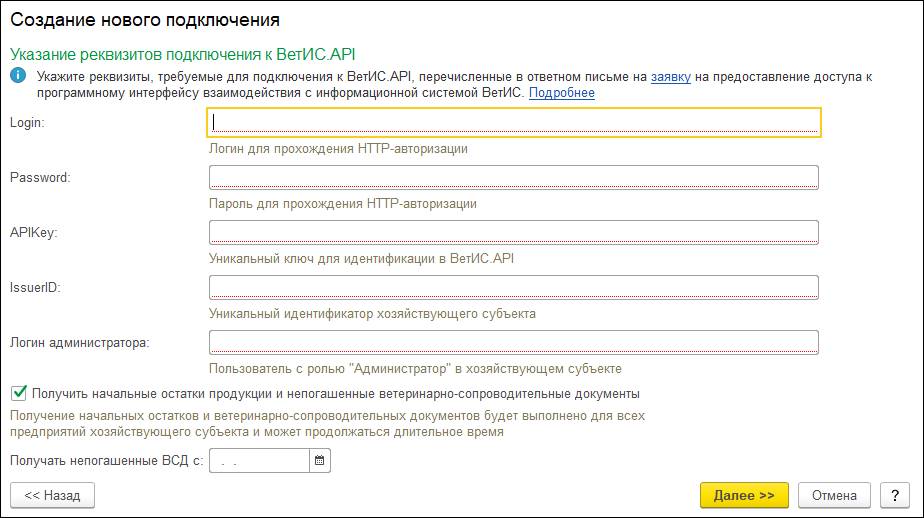
Task: Click the Login: label
Action: point(27,123)
